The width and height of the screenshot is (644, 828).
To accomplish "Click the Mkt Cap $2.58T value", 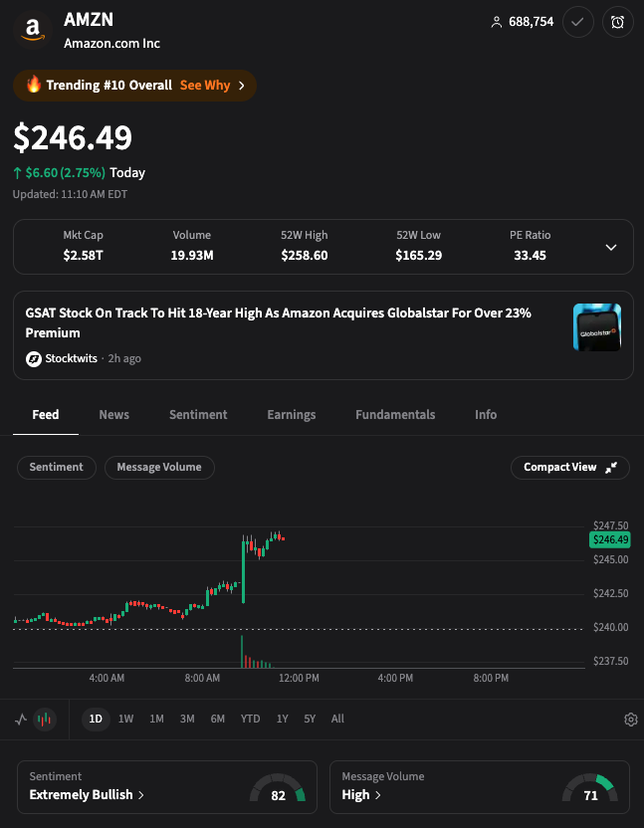I will (x=83, y=256).
